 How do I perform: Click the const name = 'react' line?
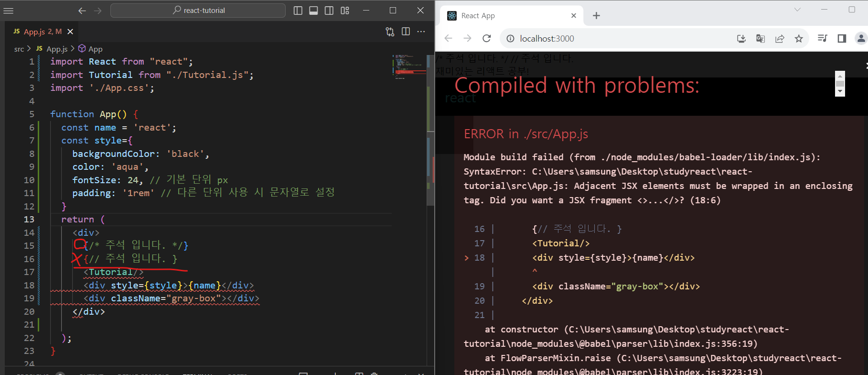point(118,128)
